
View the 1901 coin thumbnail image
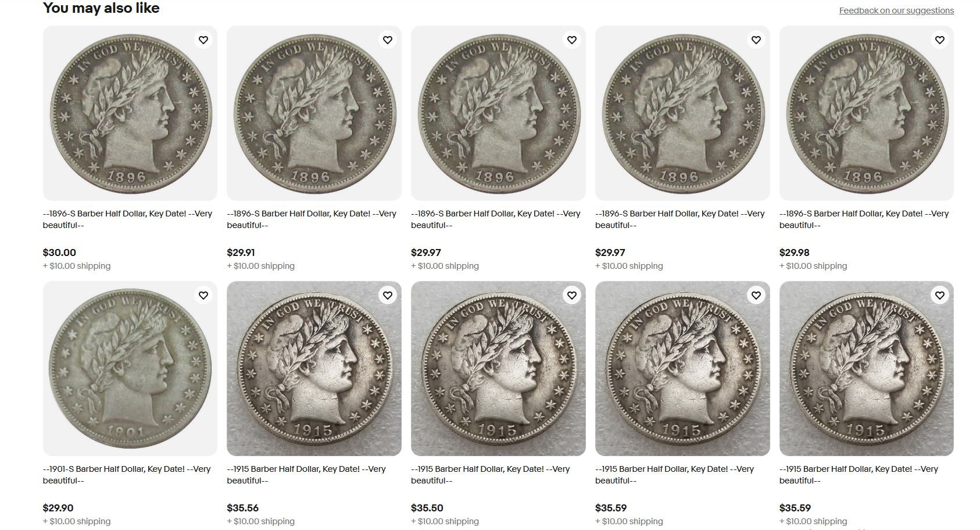130,369
